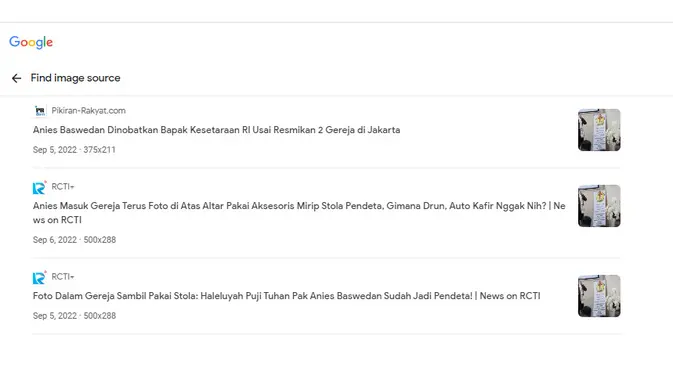673x379 pixels.
Task: Click the Pikiran-Rakyat favicon icon
Action: pos(40,111)
